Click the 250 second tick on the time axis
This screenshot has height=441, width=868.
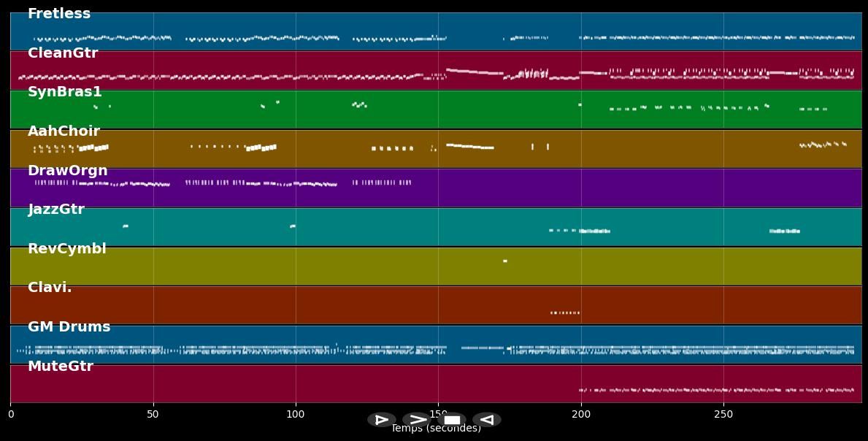[x=723, y=415]
